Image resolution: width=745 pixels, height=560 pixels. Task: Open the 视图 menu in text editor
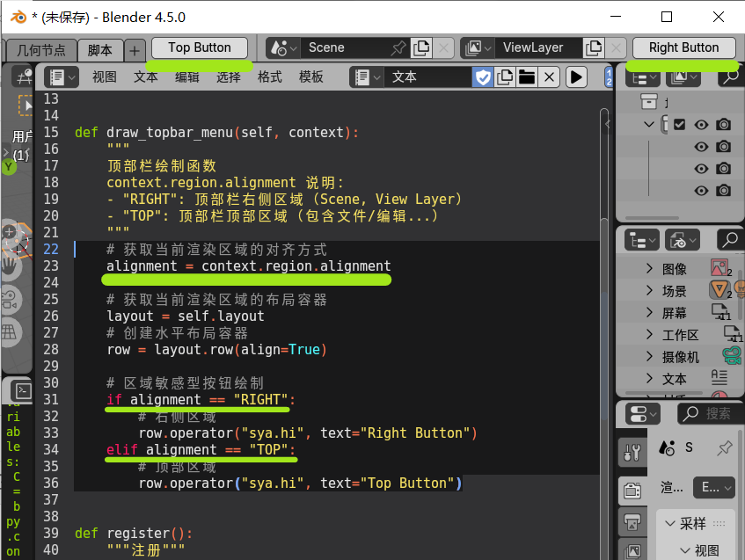tap(104, 77)
